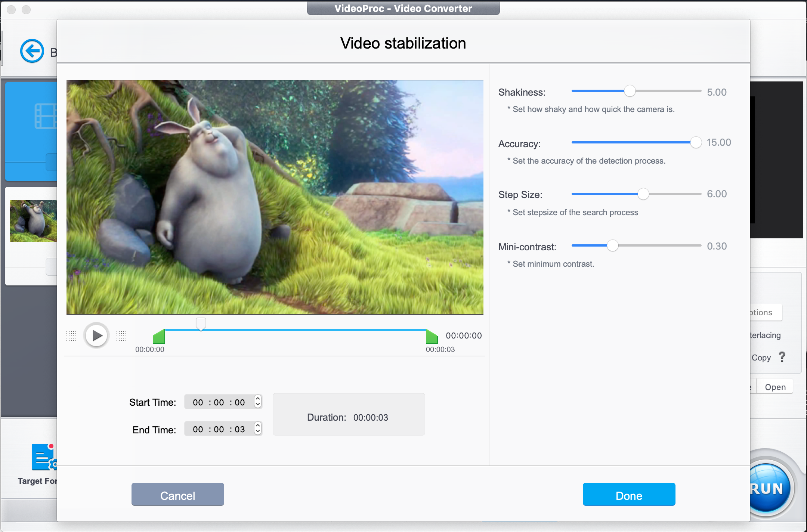Click the Copy label in the main window

pyautogui.click(x=761, y=358)
